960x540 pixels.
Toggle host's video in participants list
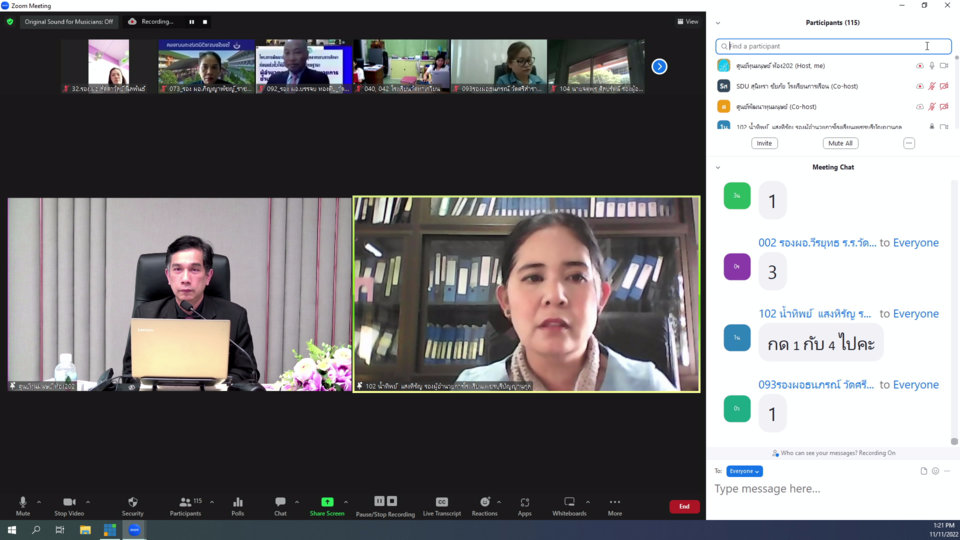click(944, 66)
